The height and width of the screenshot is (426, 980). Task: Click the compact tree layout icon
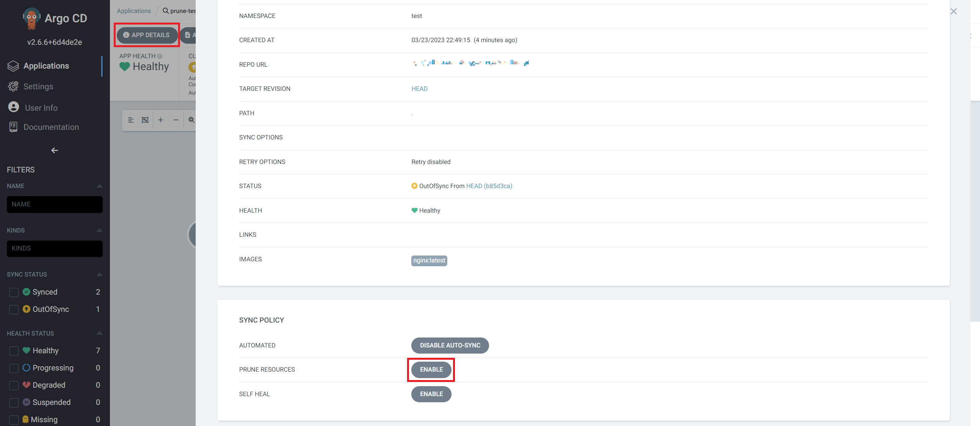point(131,120)
